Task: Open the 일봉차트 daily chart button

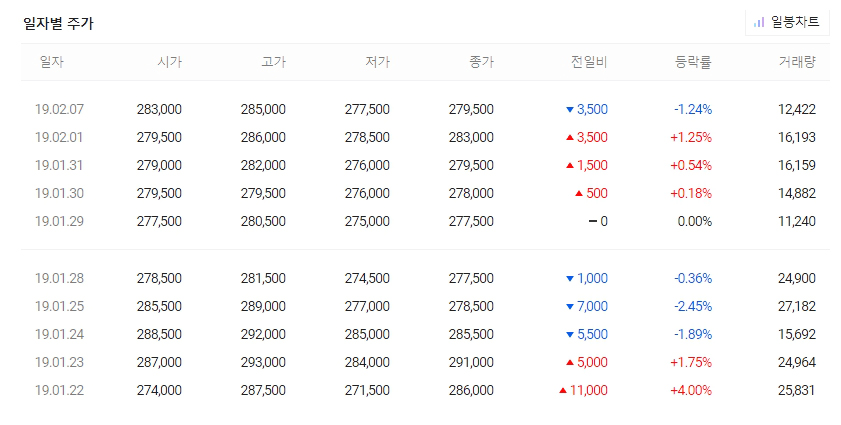Action: (787, 23)
